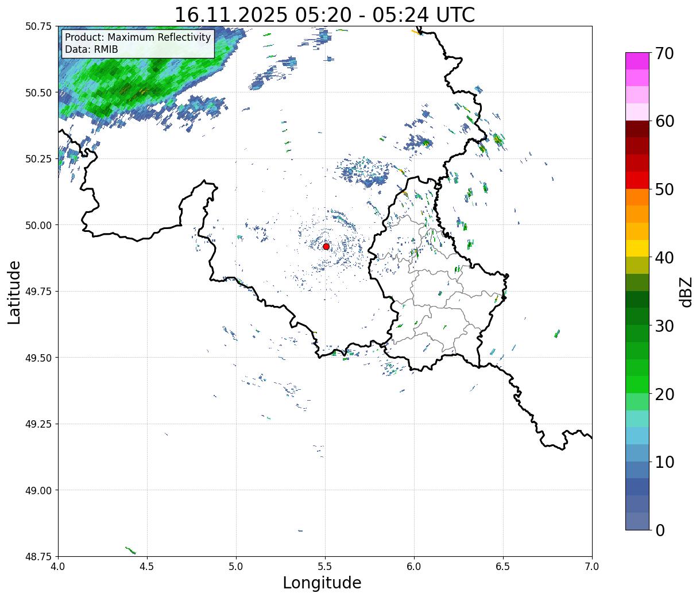Click latitude tick label 50.25
Viewport: 700px width, 597px height.
[38, 159]
